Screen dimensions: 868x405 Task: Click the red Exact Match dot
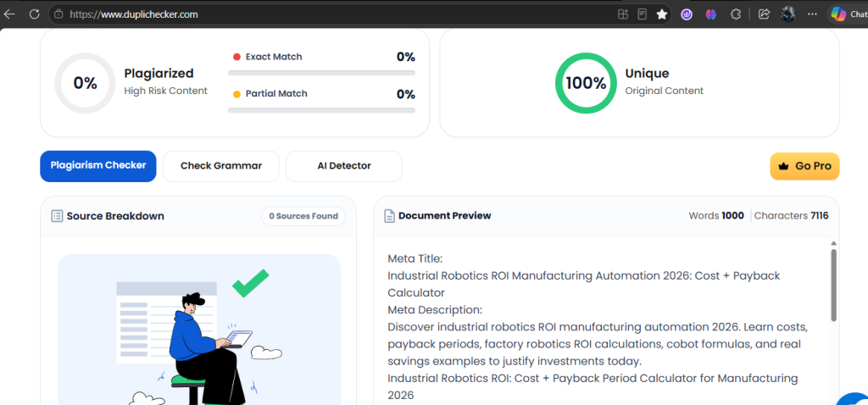237,57
